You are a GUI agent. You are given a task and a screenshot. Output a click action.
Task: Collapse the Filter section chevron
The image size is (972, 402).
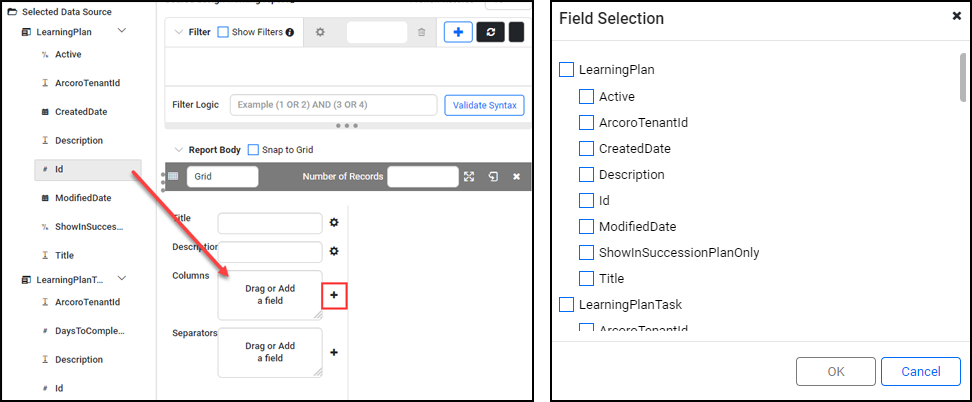click(179, 32)
